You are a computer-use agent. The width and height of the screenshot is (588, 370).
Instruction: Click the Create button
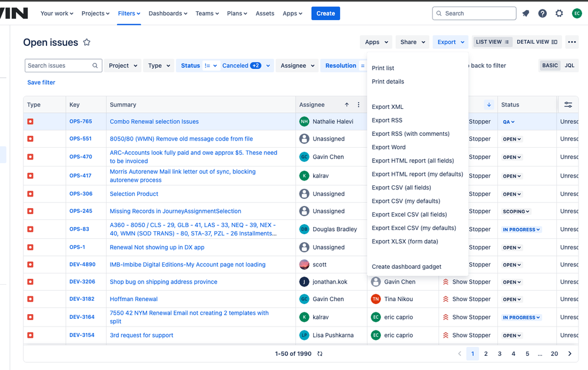325,14
